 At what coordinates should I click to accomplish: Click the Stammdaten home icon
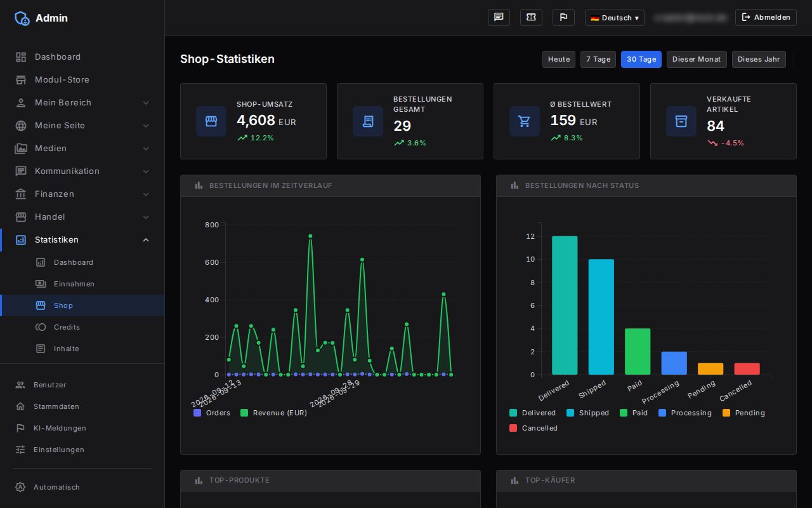tap(20, 406)
